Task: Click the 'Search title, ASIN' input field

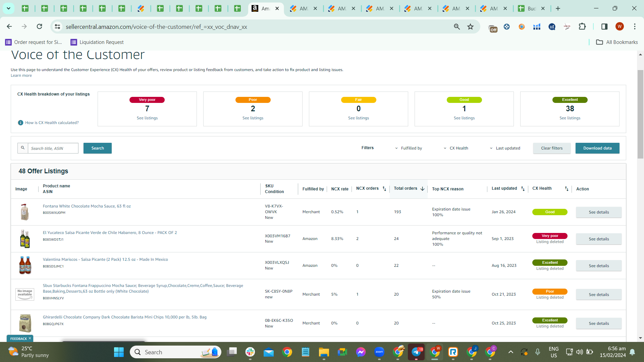Action: coord(53,148)
